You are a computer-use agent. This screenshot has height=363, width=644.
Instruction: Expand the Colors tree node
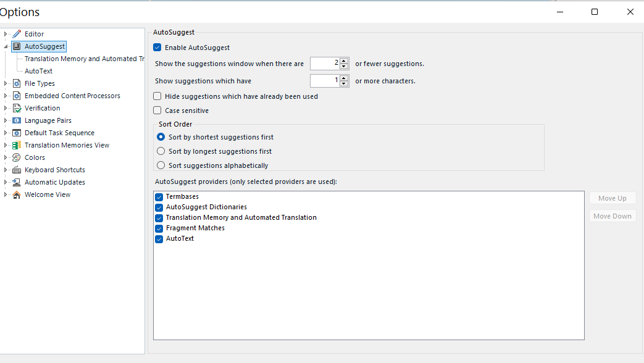coord(6,157)
